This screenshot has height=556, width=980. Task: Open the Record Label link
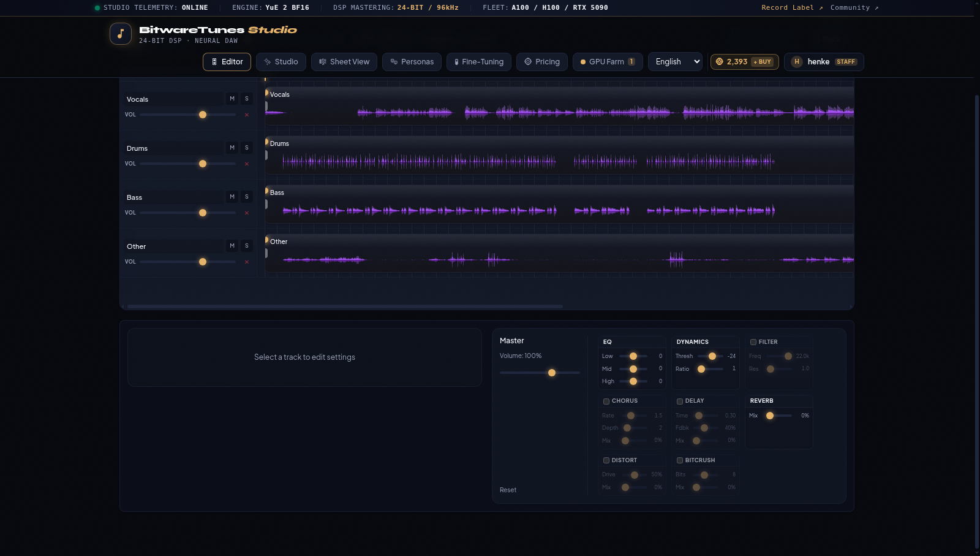click(792, 7)
